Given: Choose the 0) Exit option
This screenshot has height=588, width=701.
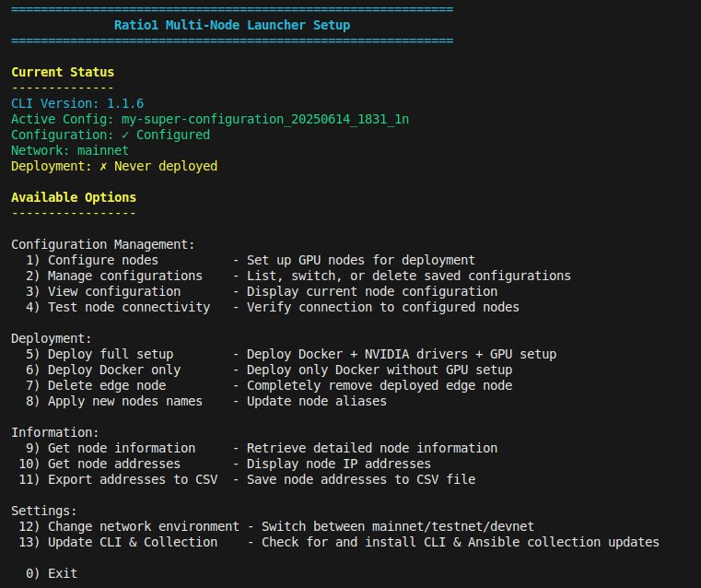Looking at the screenshot, I should click(x=52, y=573).
